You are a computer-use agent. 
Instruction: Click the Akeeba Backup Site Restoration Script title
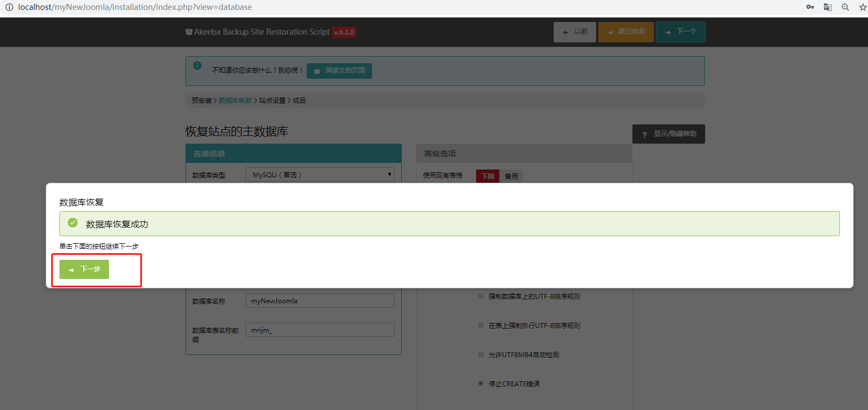click(261, 32)
